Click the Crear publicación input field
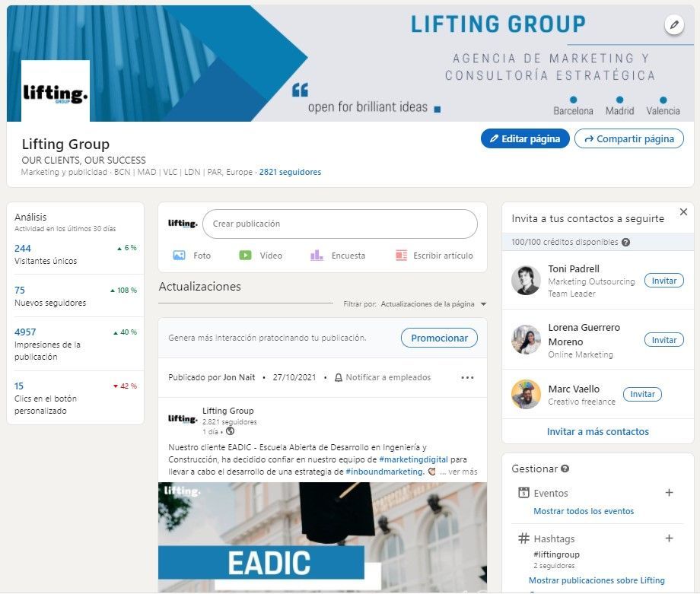The width and height of the screenshot is (700, 594). (x=340, y=224)
